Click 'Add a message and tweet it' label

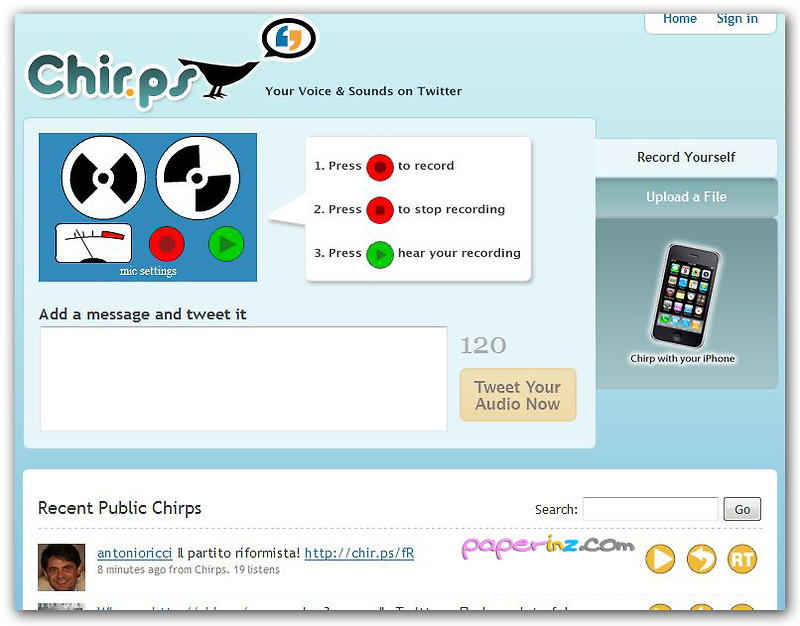click(x=142, y=314)
